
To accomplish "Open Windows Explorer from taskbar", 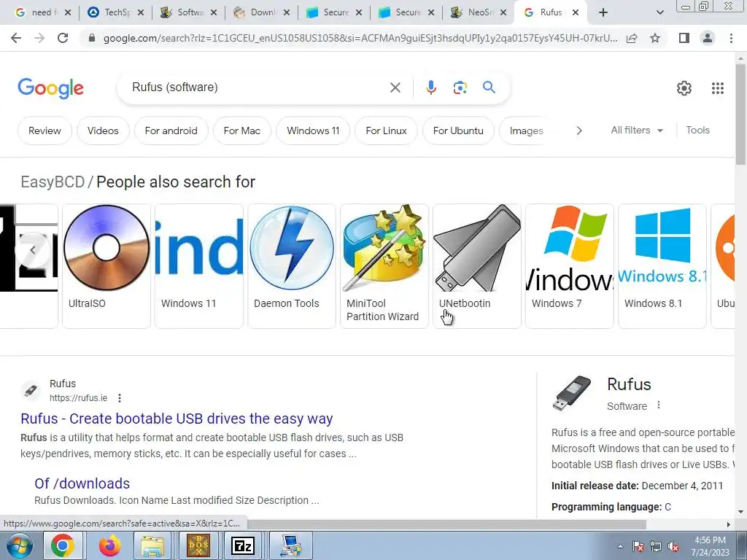I will pyautogui.click(x=152, y=545).
